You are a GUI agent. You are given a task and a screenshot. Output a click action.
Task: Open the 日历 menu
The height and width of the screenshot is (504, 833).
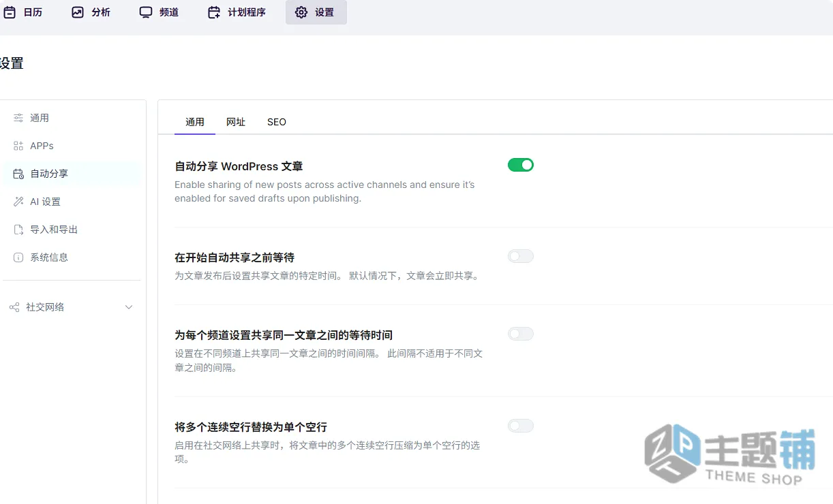tap(23, 12)
